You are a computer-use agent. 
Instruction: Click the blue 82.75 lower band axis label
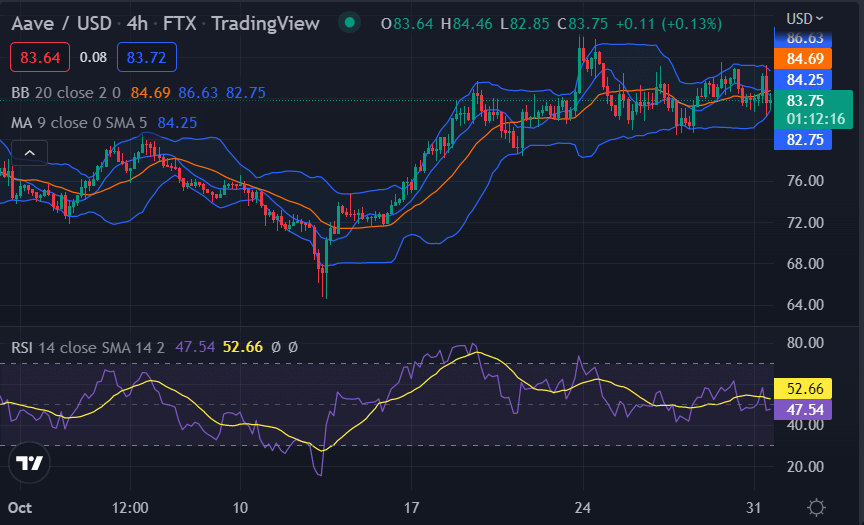click(x=803, y=139)
